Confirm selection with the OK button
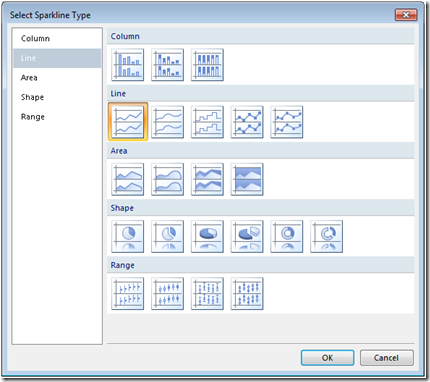The height and width of the screenshot is (382, 430). click(327, 358)
